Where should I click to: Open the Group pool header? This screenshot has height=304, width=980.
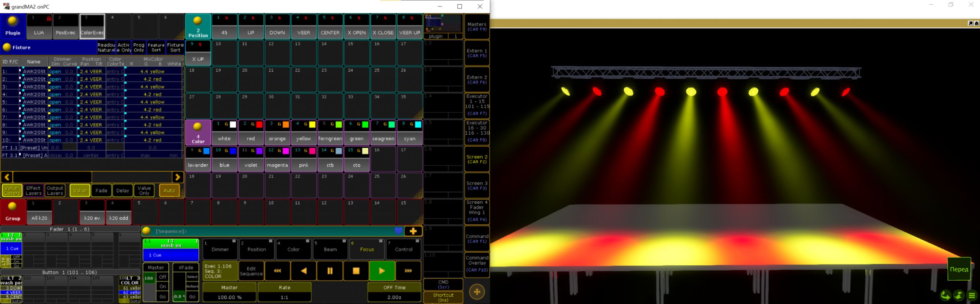(x=13, y=212)
